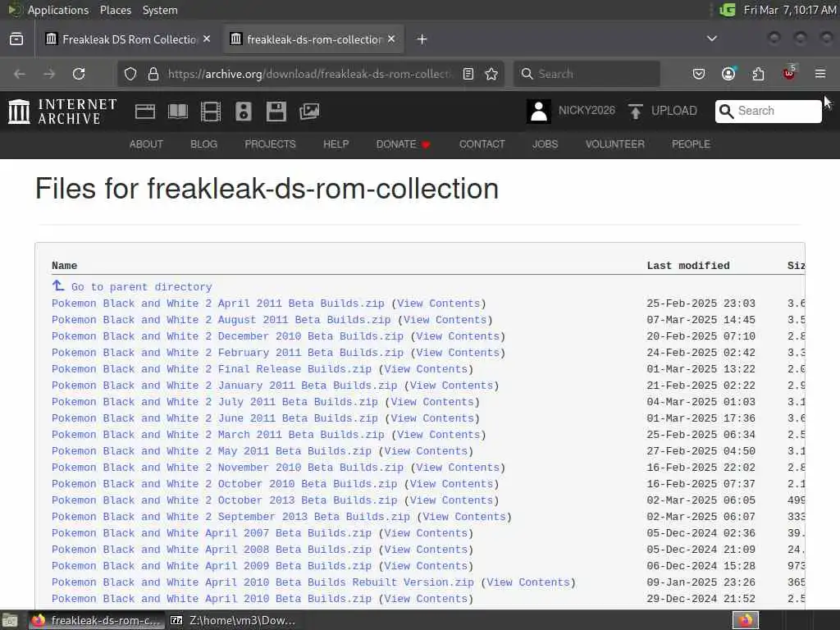Download April 2010 Beta Builds Rebuilt Version.zip
This screenshot has width=840, height=630.
(262, 582)
